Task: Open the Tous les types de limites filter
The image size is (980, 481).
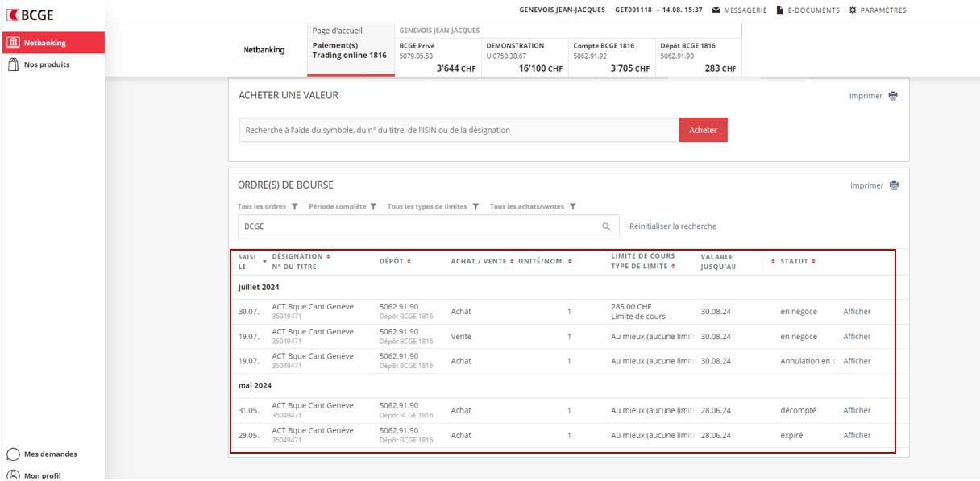Action: (434, 206)
